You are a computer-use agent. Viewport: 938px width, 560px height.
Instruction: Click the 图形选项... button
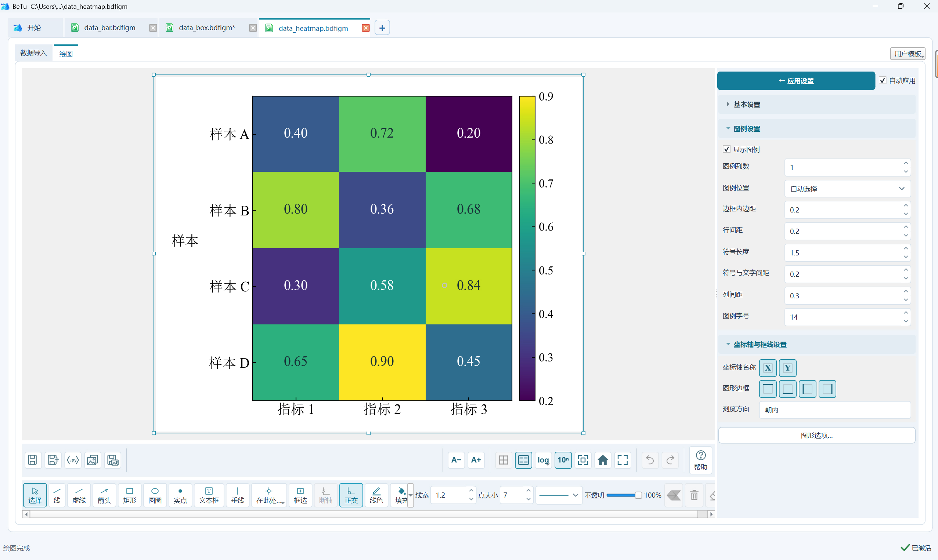click(816, 435)
